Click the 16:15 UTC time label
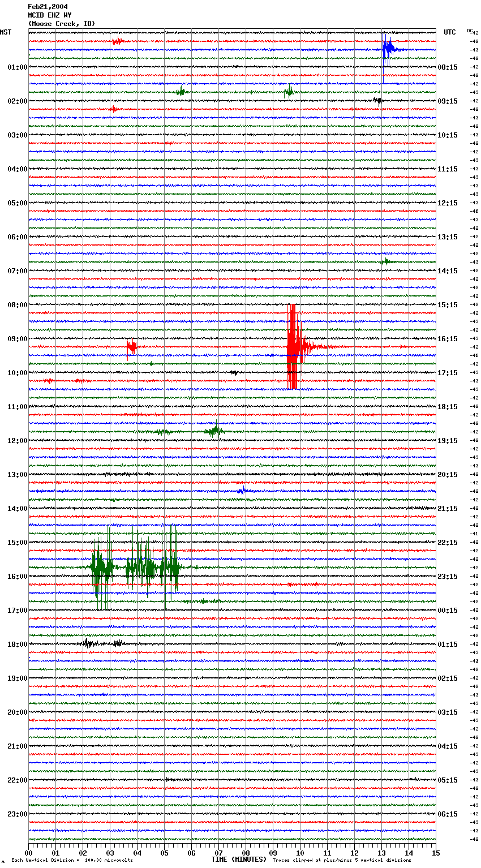481x868 pixels. coord(448,339)
